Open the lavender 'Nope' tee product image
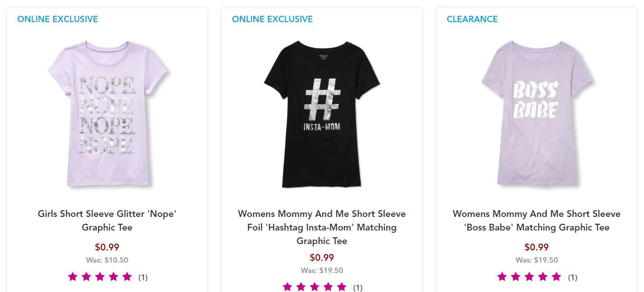The height and width of the screenshot is (292, 644). [x=107, y=113]
